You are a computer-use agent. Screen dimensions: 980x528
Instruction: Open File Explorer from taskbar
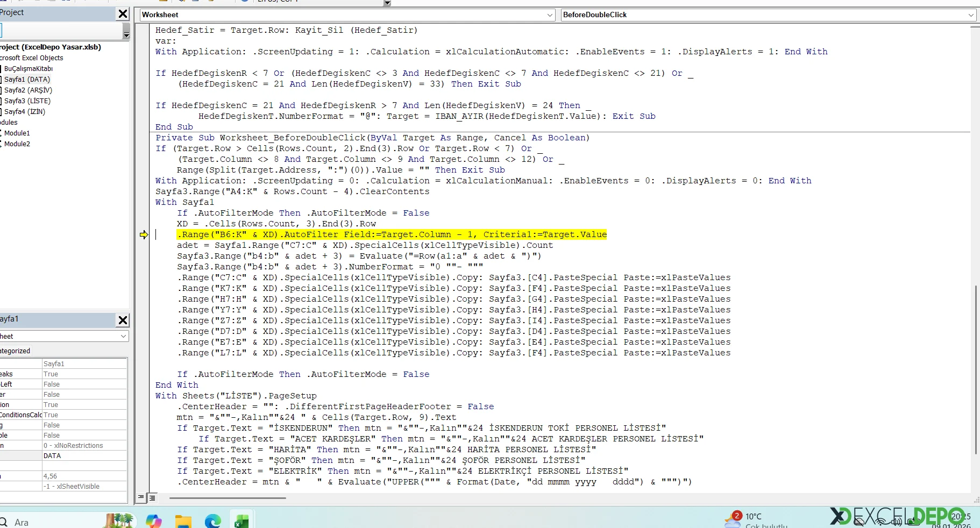[183, 521]
